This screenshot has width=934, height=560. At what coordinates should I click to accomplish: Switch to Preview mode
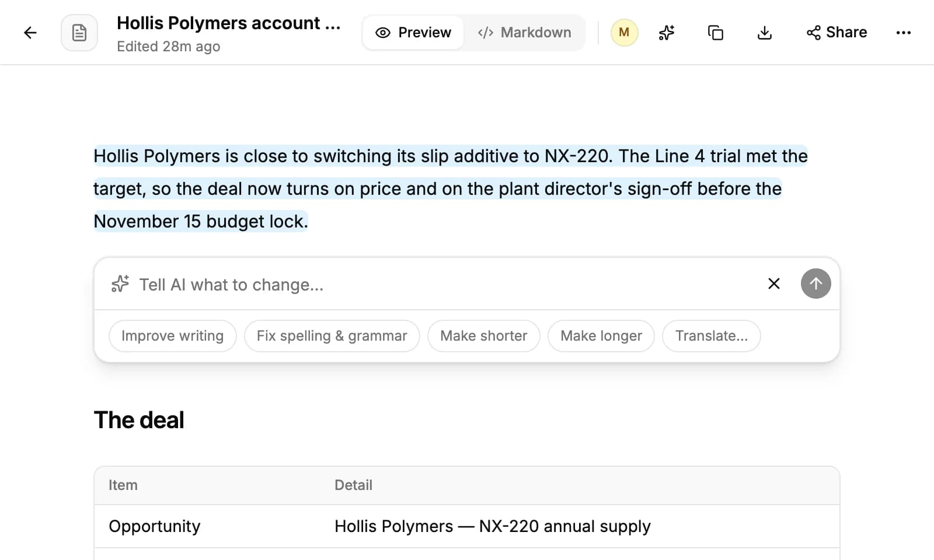(x=413, y=33)
